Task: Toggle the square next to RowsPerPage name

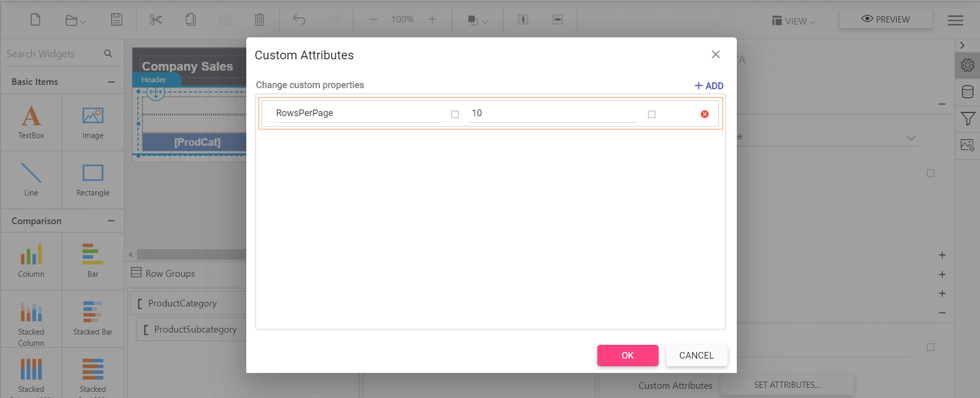Action: 455,114
